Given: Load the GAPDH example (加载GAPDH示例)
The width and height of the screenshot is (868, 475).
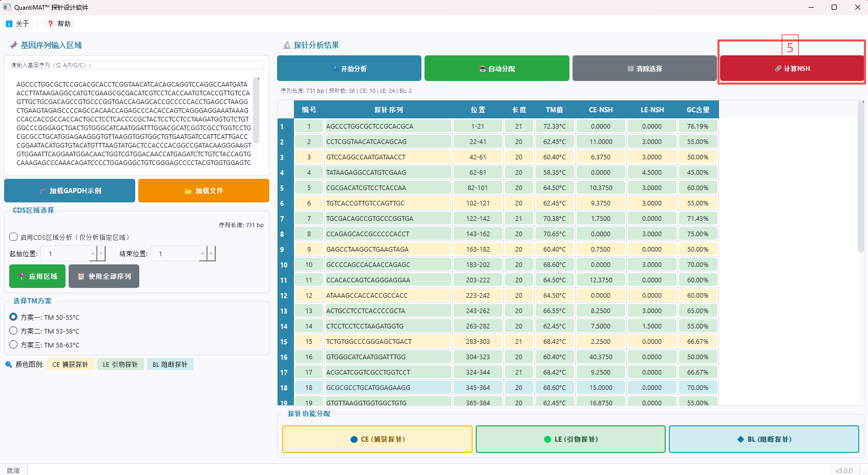Looking at the screenshot, I should tap(70, 191).
